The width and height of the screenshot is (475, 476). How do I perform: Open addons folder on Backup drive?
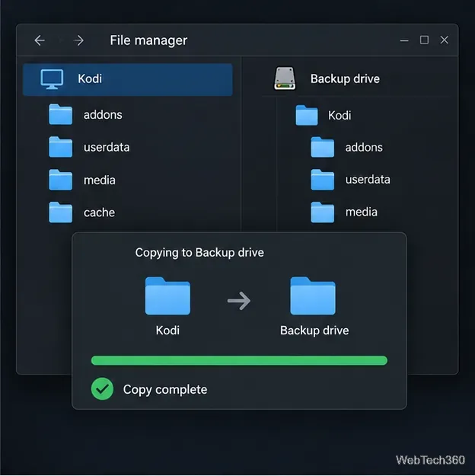point(347,147)
